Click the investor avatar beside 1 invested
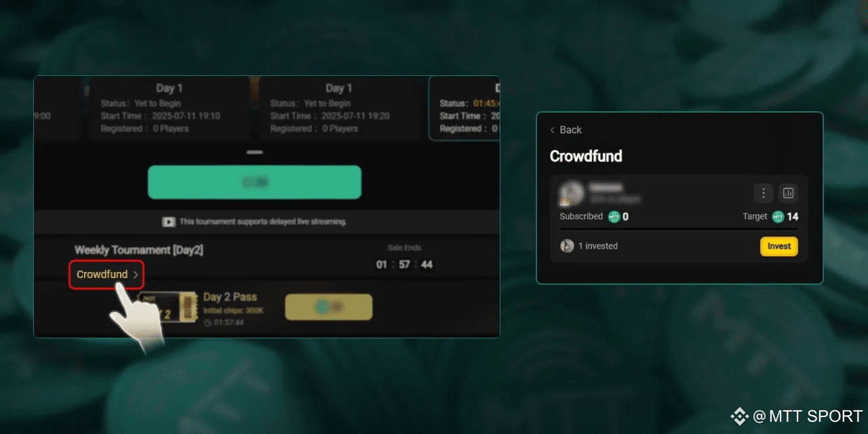The image size is (868, 434). 567,246
